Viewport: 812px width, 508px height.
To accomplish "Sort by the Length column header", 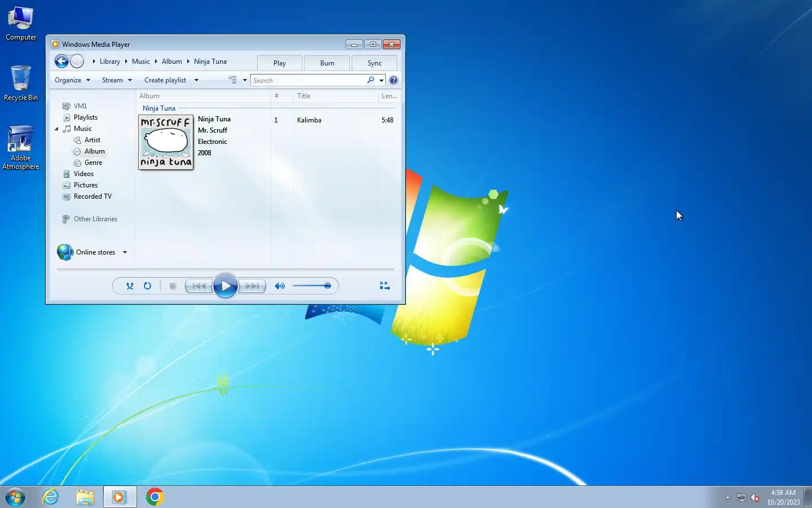I will [389, 96].
